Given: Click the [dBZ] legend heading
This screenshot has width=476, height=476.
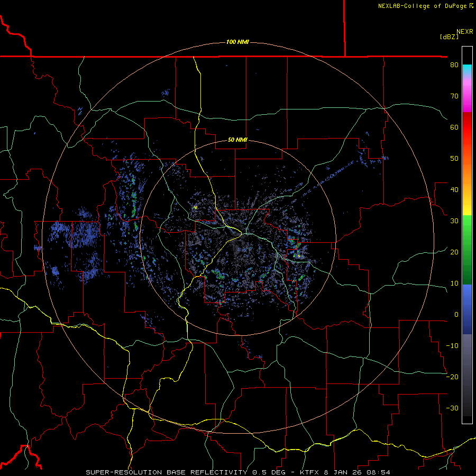Looking at the screenshot, I should point(449,37).
